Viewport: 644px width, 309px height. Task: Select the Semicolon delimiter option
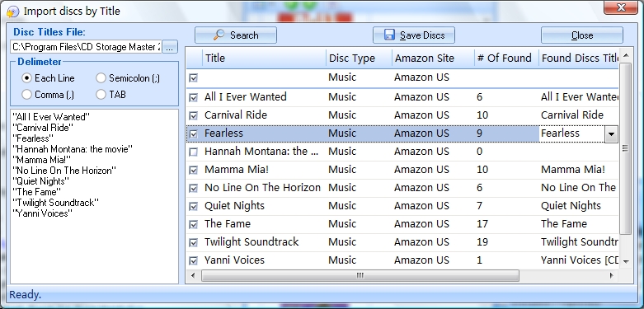[x=101, y=78]
